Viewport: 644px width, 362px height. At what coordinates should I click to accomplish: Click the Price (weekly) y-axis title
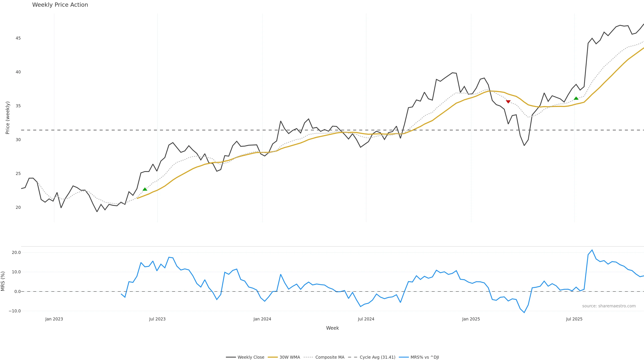(8, 118)
